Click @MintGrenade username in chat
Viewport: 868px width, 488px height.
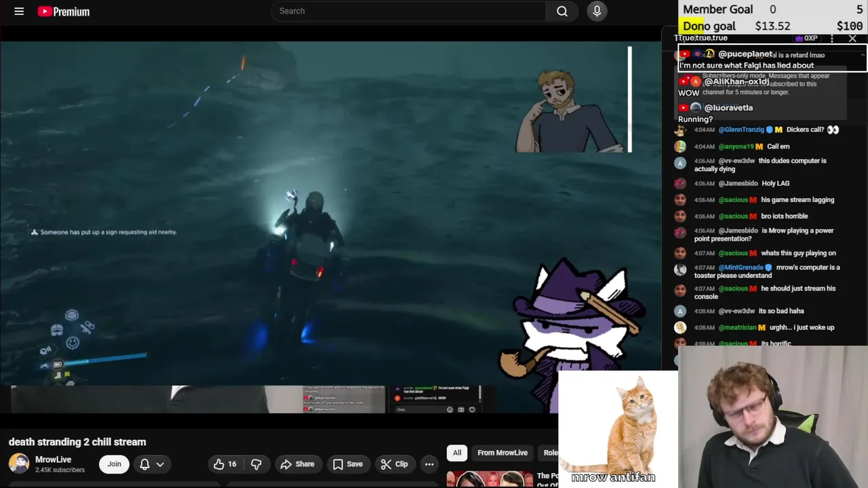[x=741, y=268]
